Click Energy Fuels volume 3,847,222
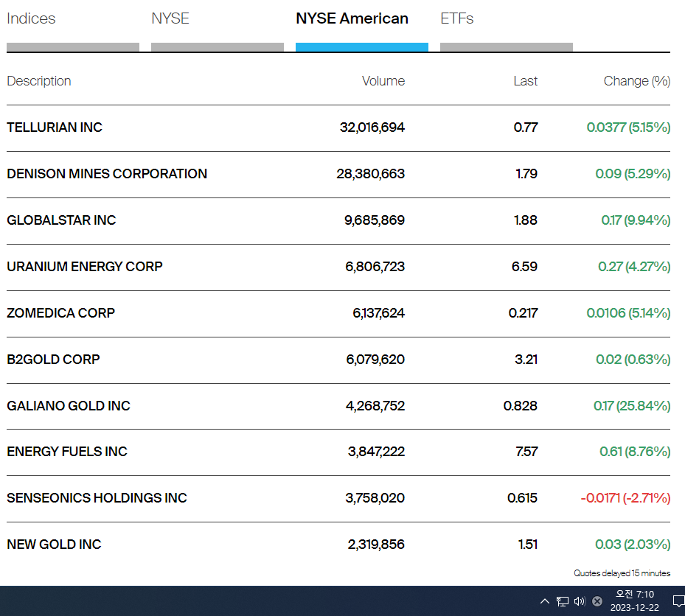This screenshot has height=616, width=685. [x=376, y=451]
